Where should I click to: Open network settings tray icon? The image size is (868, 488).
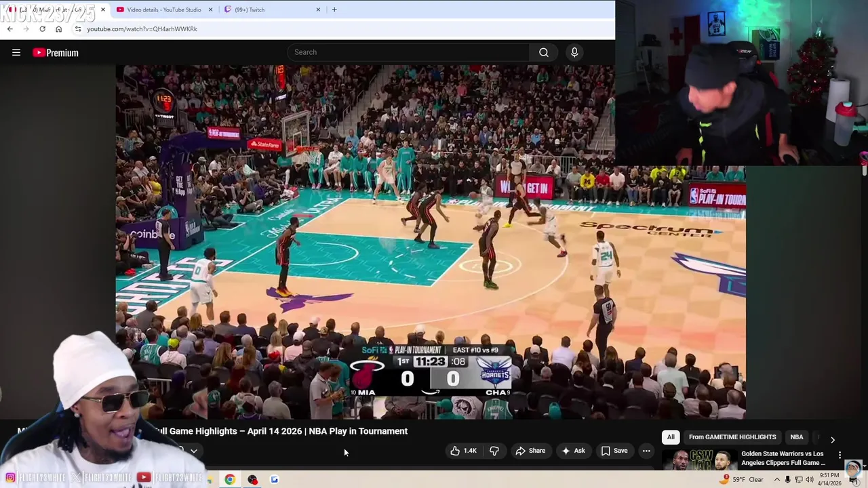click(799, 479)
